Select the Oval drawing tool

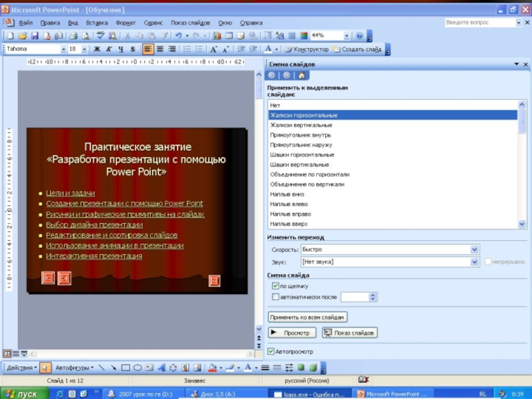pos(137,367)
